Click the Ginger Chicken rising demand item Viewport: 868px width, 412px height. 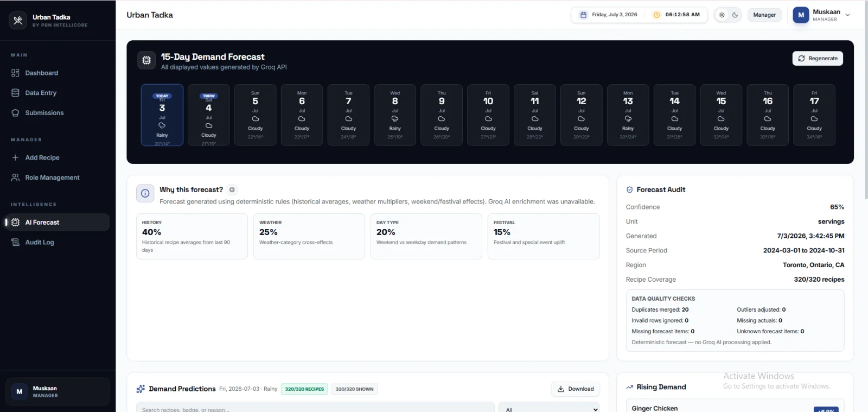735,407
